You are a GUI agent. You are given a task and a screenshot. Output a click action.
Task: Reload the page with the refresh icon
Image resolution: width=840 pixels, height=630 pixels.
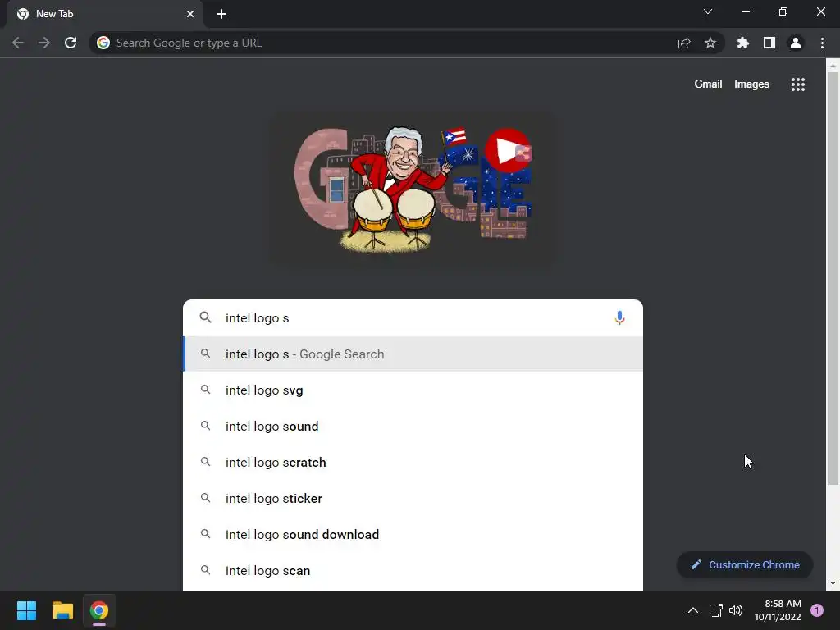[71, 43]
